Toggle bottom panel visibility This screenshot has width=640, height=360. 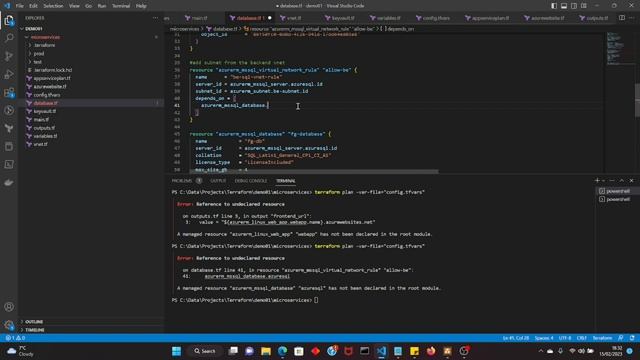(x=564, y=6)
